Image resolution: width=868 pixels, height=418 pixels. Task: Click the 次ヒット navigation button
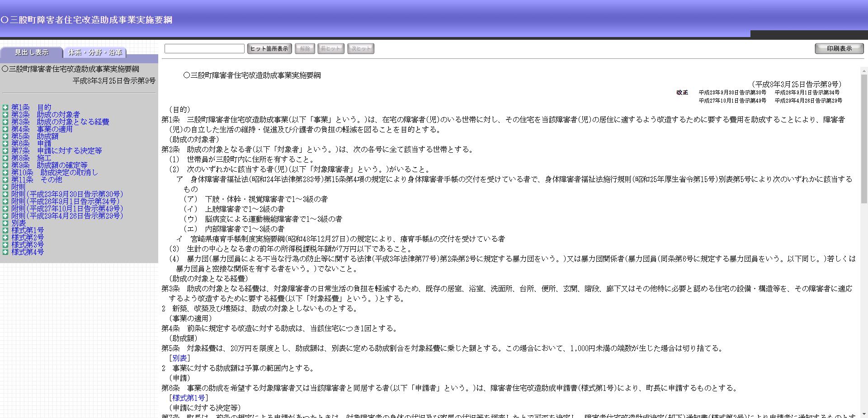[x=360, y=48]
